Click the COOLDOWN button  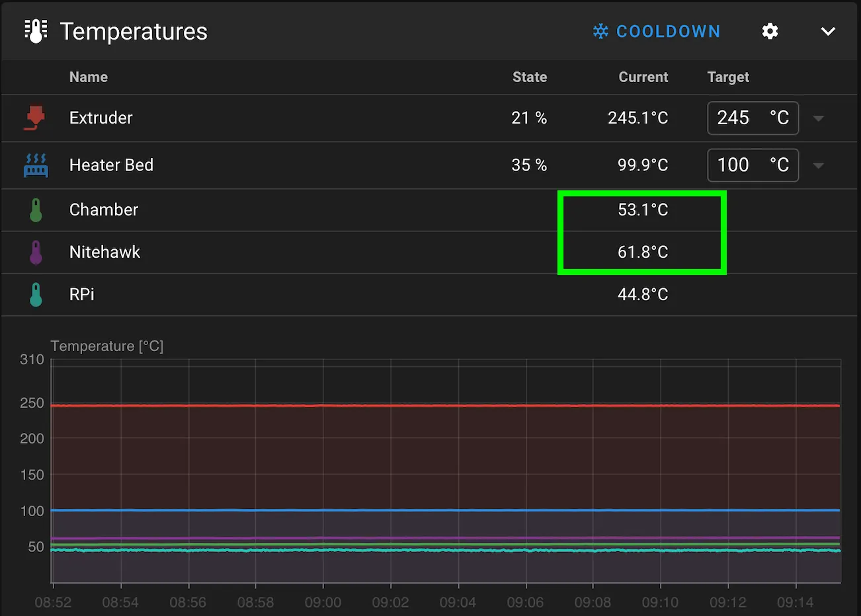[657, 31]
